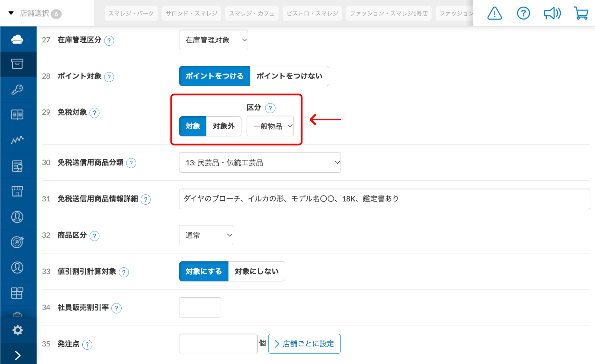The height and width of the screenshot is (364, 595).
Task: Click the 社員販売割引率 input box
Action: (x=200, y=308)
